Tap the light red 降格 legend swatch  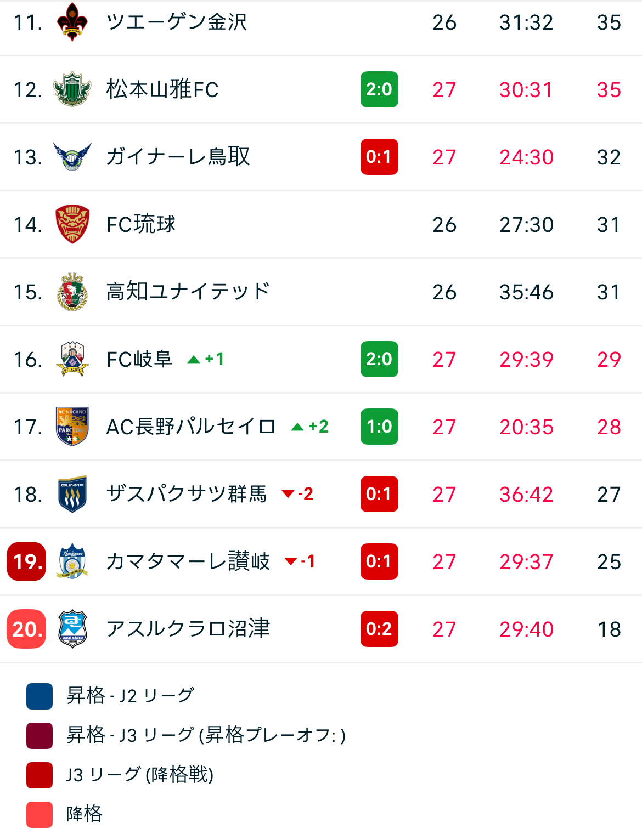[40, 815]
